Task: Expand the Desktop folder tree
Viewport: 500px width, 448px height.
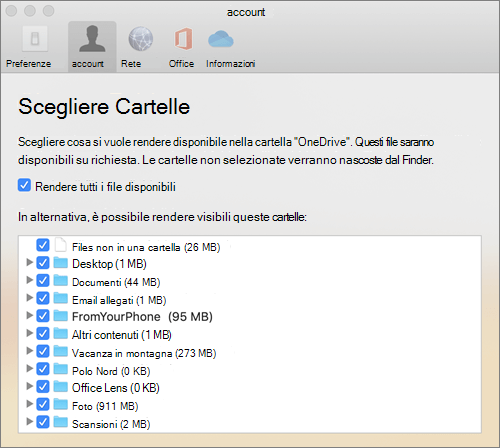Action: click(29, 262)
